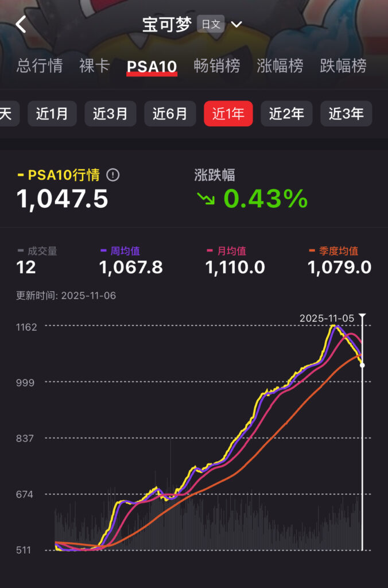388x588 pixels.
Task: Click the chart cursor marker at 2025-11-05
Action: click(362, 365)
